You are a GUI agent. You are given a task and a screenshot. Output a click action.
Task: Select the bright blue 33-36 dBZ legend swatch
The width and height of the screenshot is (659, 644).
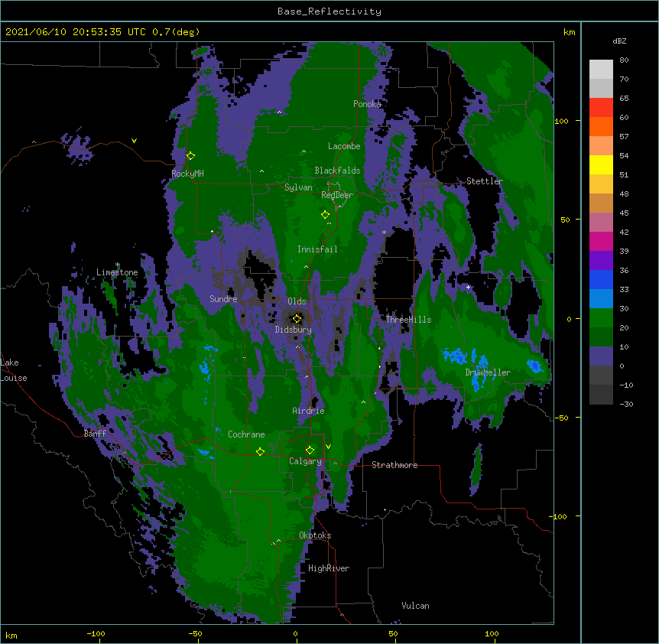click(601, 279)
